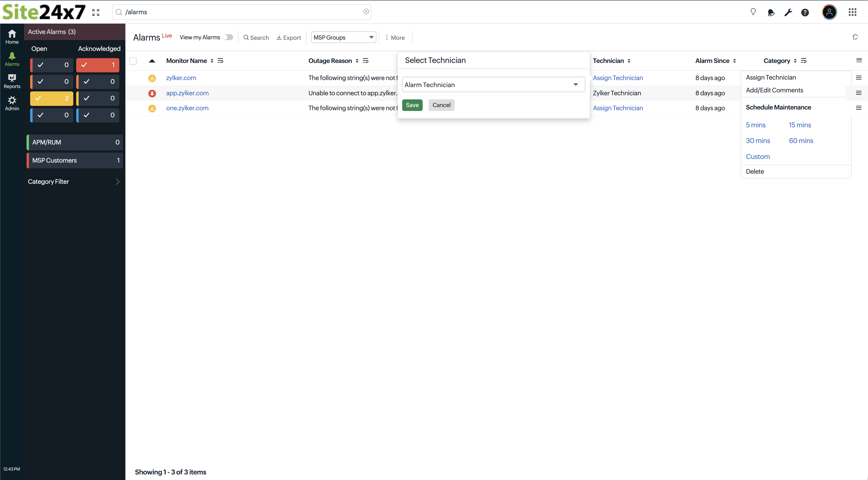Tick the select-all alarms checkbox

point(133,61)
